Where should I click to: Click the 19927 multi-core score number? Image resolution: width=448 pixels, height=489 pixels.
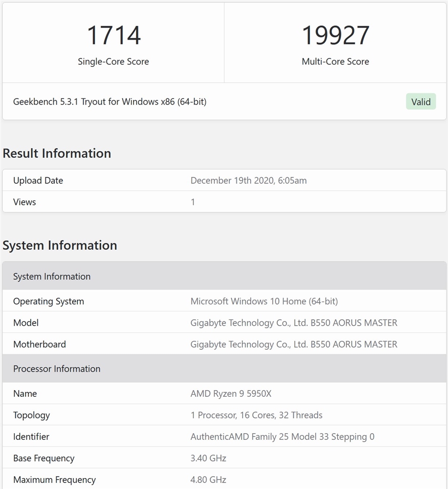pos(335,35)
